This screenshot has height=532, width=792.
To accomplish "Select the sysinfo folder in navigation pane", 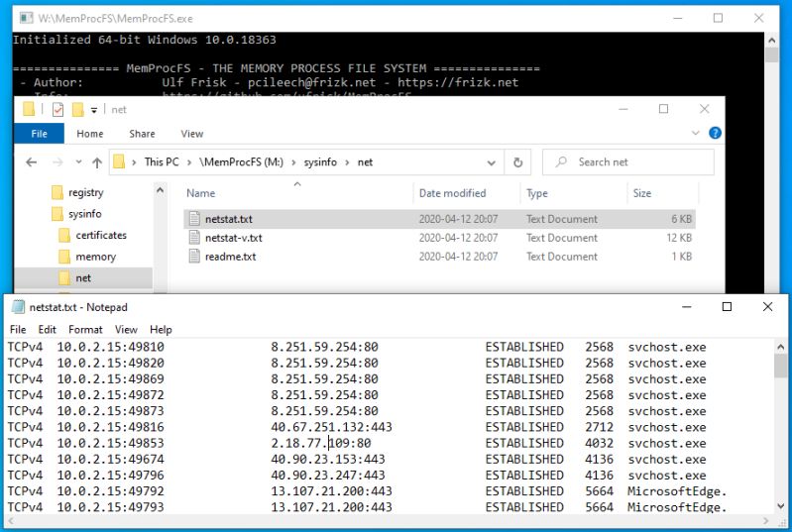I will point(85,214).
